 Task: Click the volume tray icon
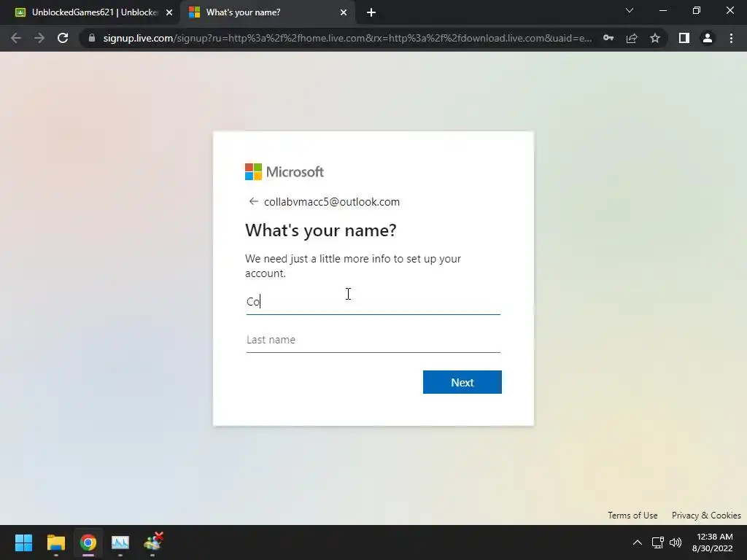click(x=676, y=542)
